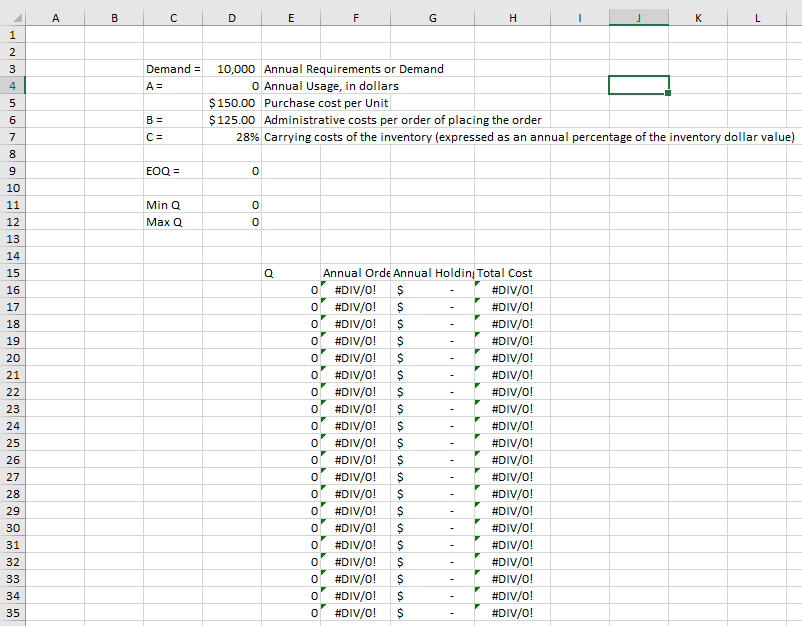Select the #DIV/0! cell in F16
This screenshot has height=626, width=802.
point(355,290)
